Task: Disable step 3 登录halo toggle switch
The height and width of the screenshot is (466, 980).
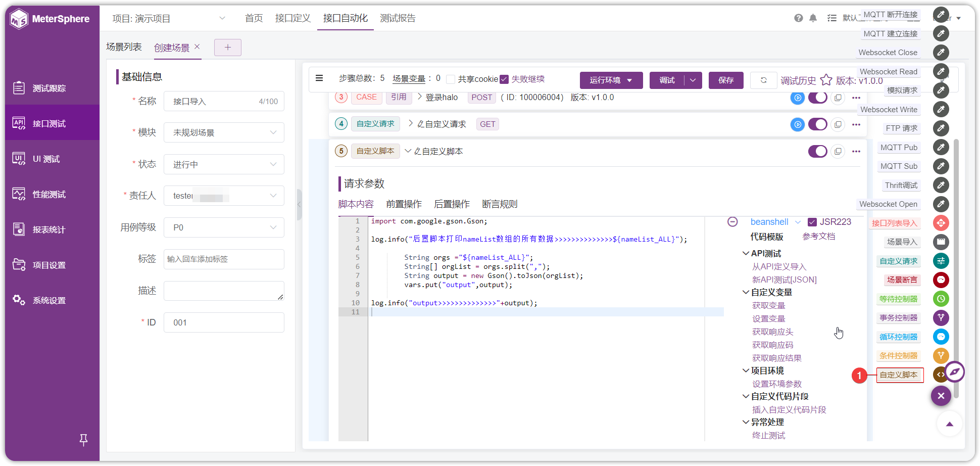Action: pyautogui.click(x=817, y=98)
